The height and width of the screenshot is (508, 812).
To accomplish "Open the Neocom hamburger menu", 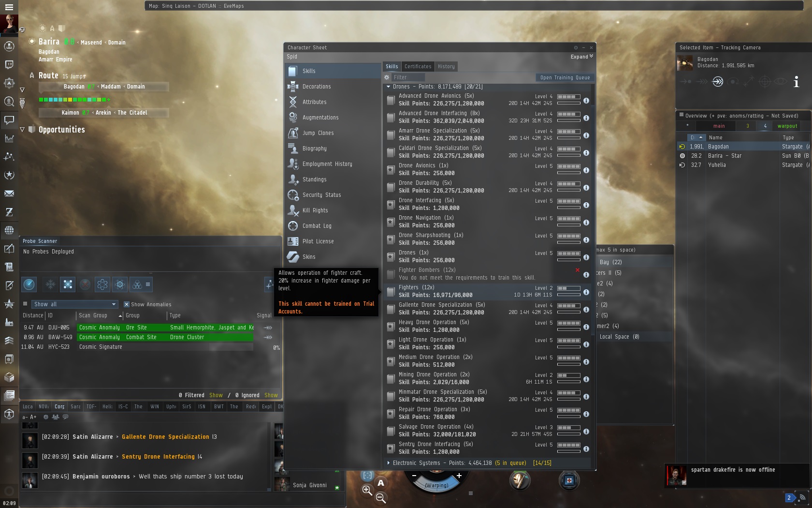I will (x=9, y=7).
